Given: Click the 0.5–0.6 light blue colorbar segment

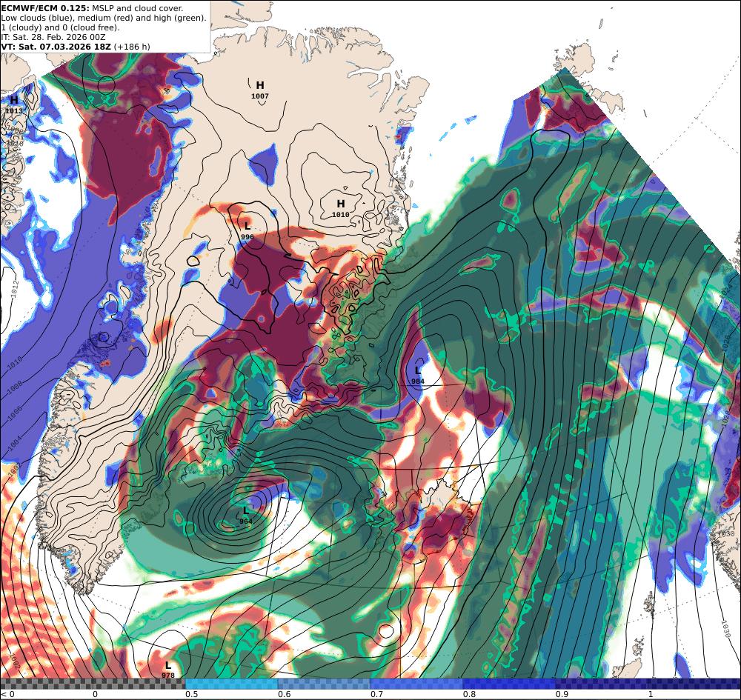Looking at the screenshot, I should click(231, 684).
